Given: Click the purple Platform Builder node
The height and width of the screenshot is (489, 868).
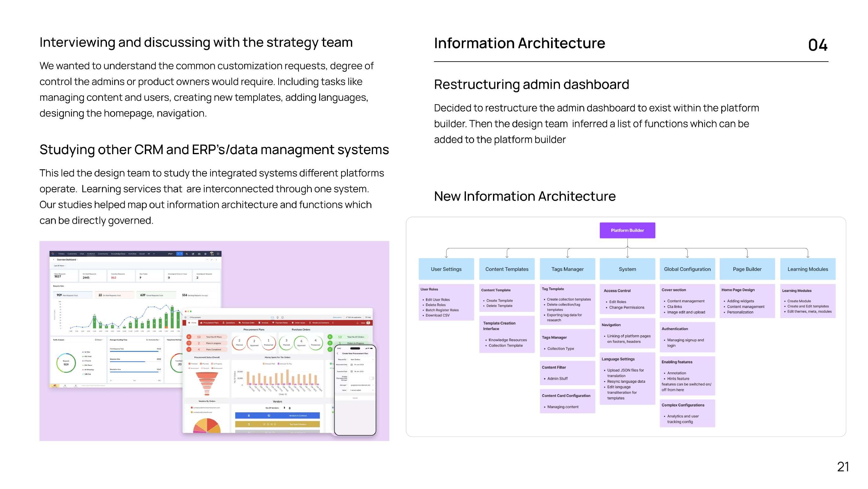Looking at the screenshot, I should 627,230.
